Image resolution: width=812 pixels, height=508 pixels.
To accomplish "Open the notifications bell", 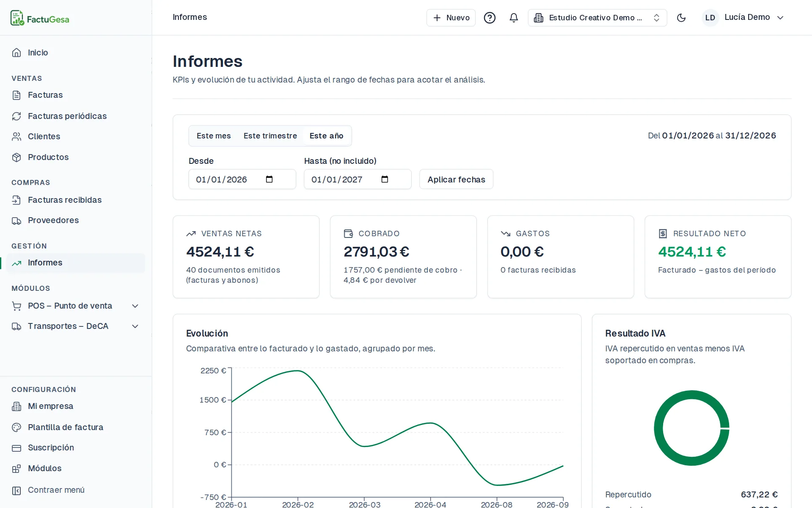I will point(514,18).
